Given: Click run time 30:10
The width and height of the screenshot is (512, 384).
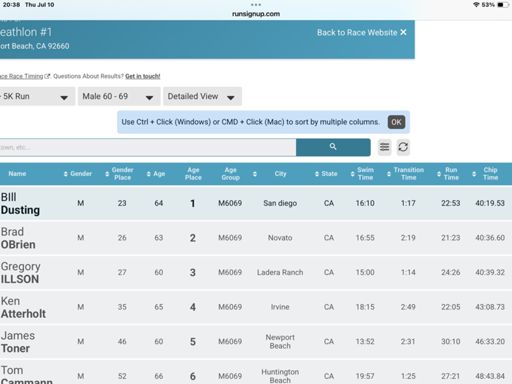Looking at the screenshot, I should tap(451, 342).
